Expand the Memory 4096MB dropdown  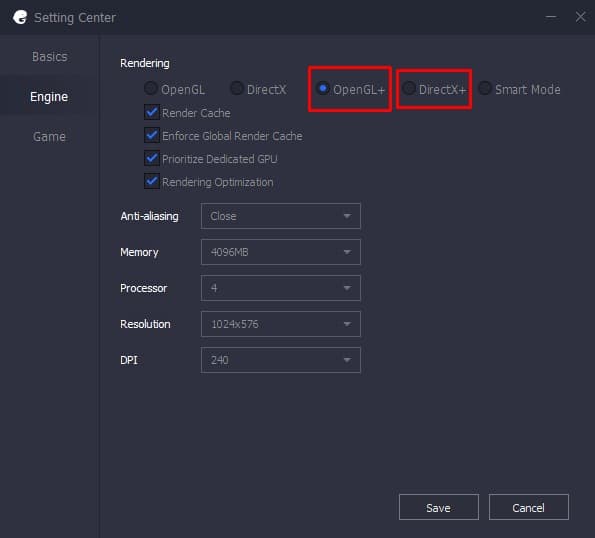(x=281, y=252)
